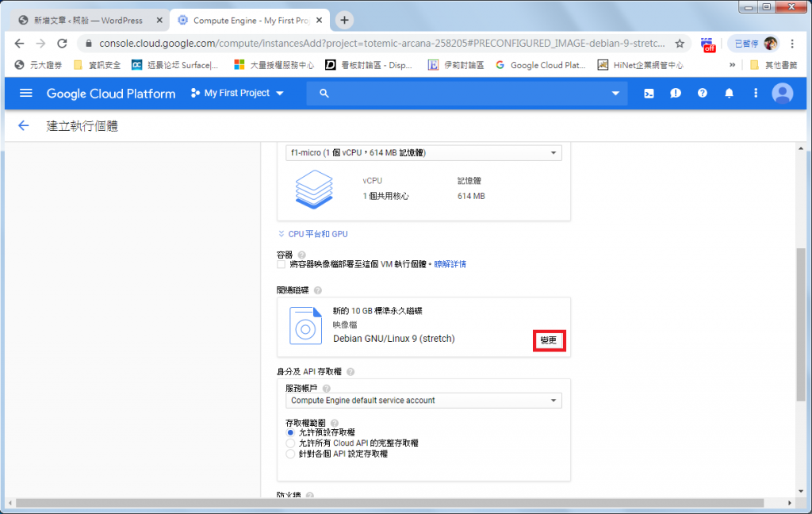The height and width of the screenshot is (514, 812).
Task: Expand the search bar dropdown arrow
Action: tap(615, 94)
